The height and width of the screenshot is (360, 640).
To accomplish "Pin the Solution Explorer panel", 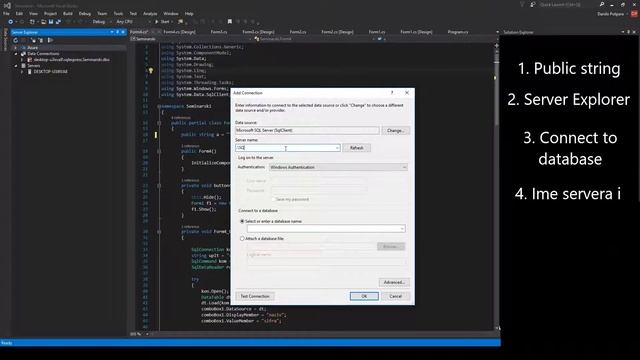I will pos(629,32).
